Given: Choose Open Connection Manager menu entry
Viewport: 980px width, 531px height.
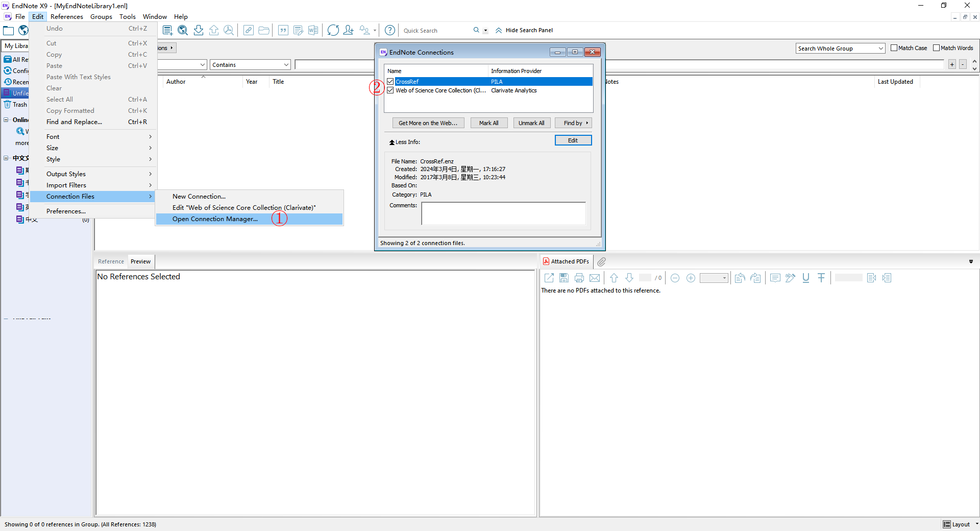Looking at the screenshot, I should point(249,219).
